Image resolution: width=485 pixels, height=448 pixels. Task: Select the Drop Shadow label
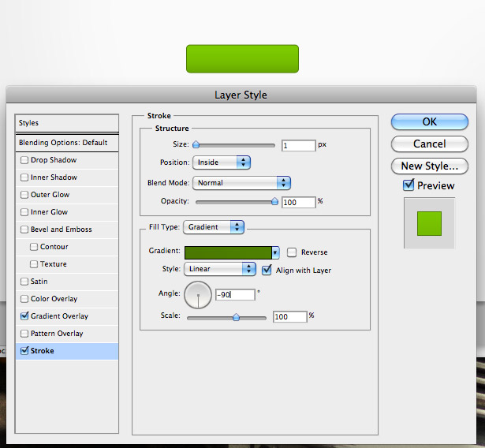pos(54,160)
